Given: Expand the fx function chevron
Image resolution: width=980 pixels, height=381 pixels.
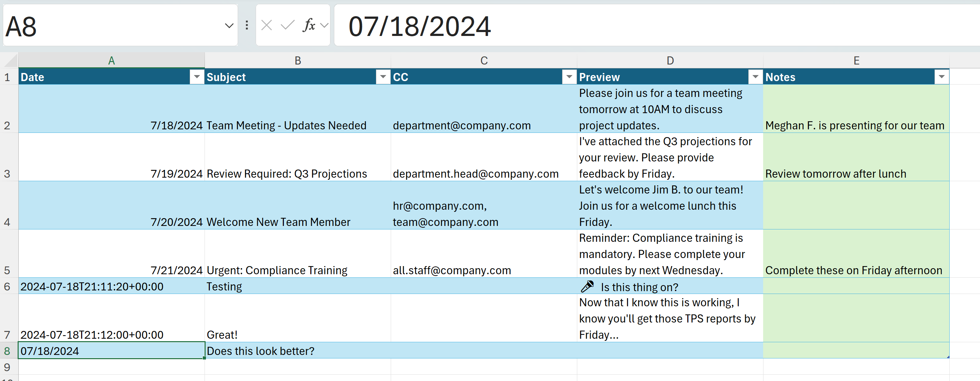Looking at the screenshot, I should pos(324,25).
